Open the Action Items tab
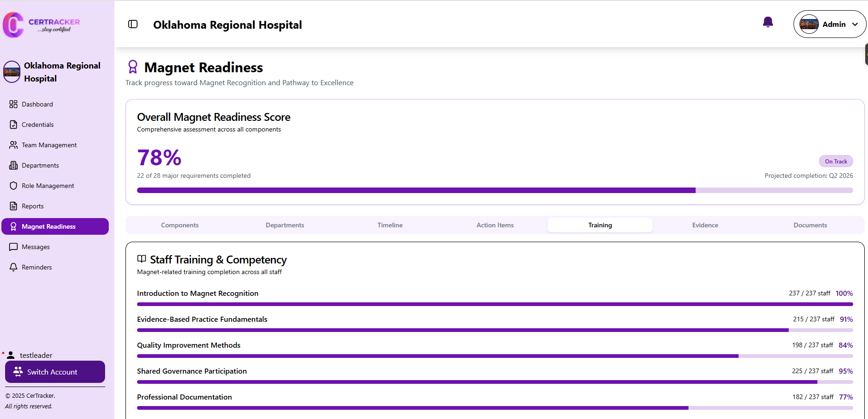Image resolution: width=868 pixels, height=419 pixels. (495, 225)
